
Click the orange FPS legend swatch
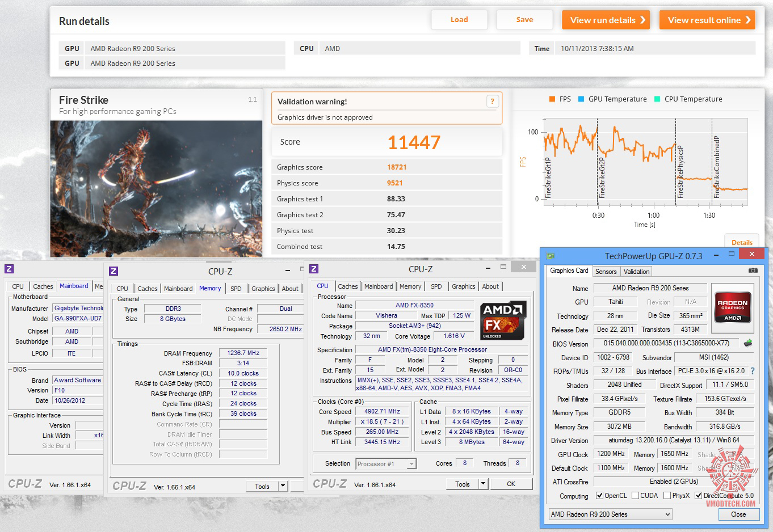pyautogui.click(x=552, y=99)
